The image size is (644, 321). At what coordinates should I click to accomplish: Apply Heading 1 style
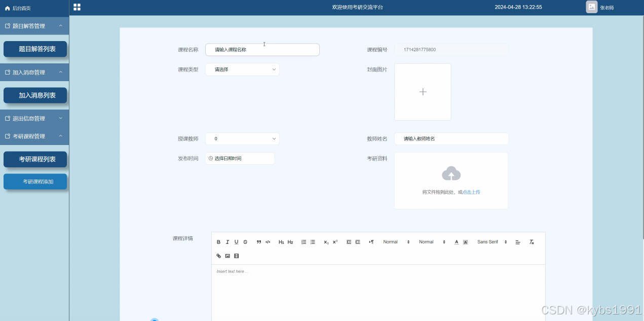point(281,242)
